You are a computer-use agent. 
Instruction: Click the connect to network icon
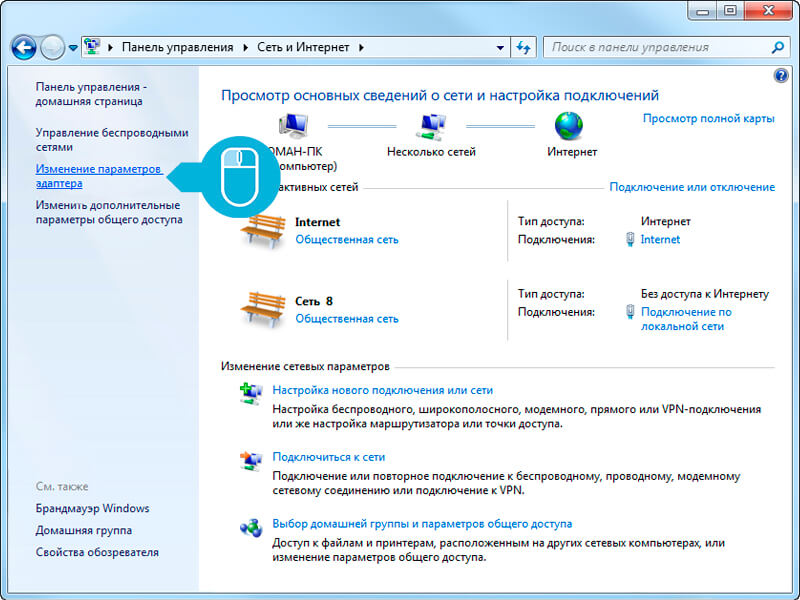pyautogui.click(x=251, y=461)
